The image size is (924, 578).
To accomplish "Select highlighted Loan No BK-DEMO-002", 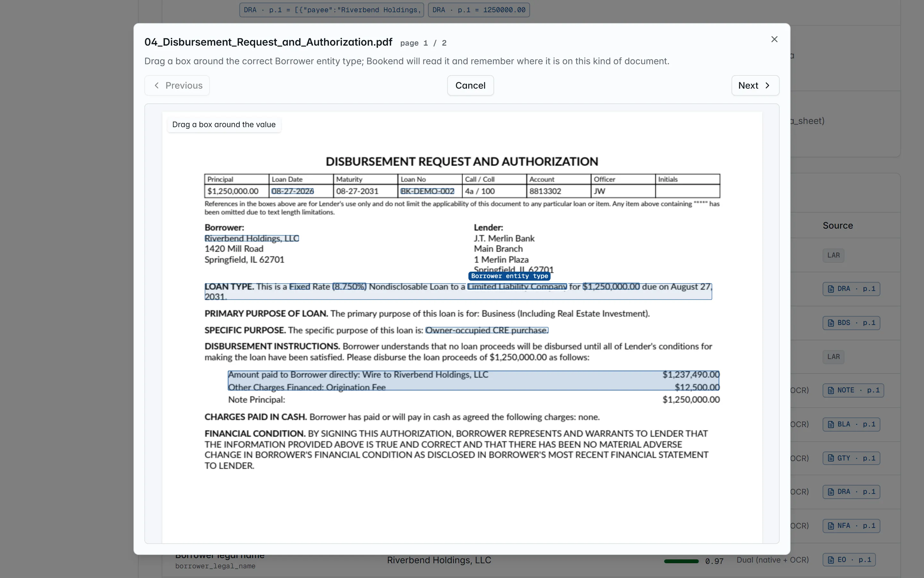I will [427, 191].
